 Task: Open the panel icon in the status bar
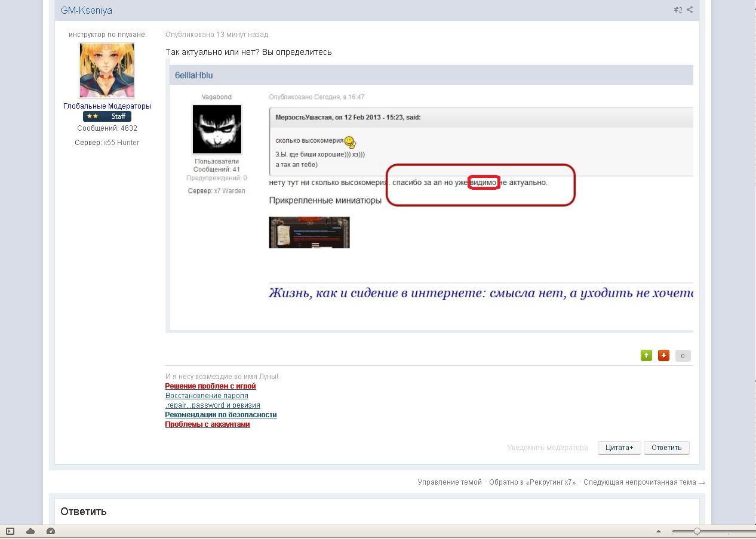tap(10, 531)
